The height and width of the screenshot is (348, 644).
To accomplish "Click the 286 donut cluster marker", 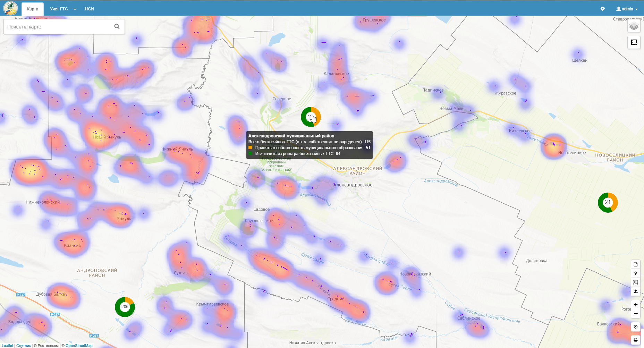I will pos(125,307).
